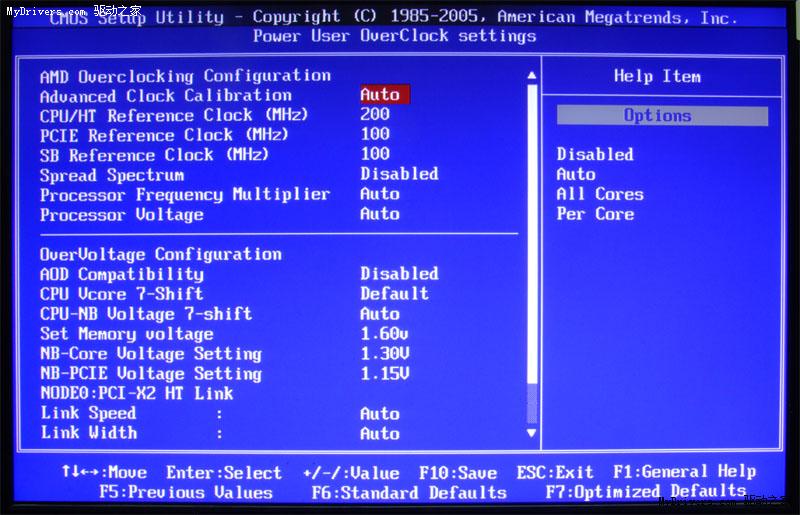Image resolution: width=800 pixels, height=515 pixels.
Task: Change CPU-NB Voltage 7-shift Auto value
Action: pyautogui.click(x=380, y=313)
